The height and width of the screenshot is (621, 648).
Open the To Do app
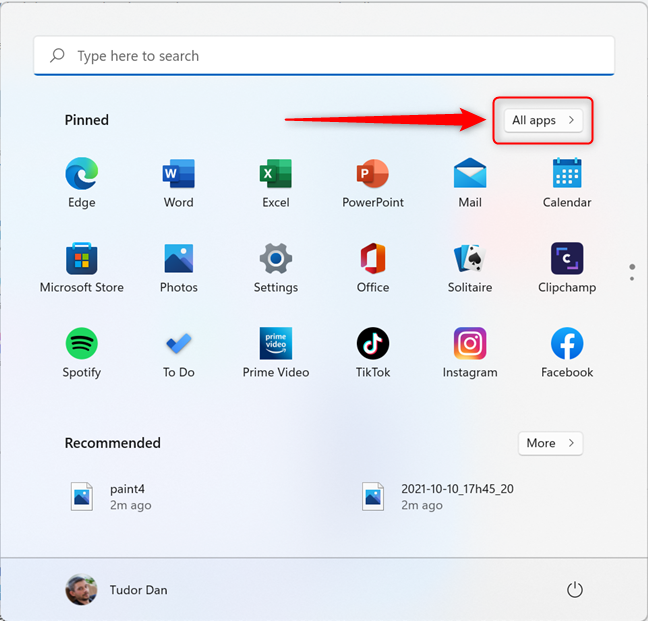tap(179, 353)
